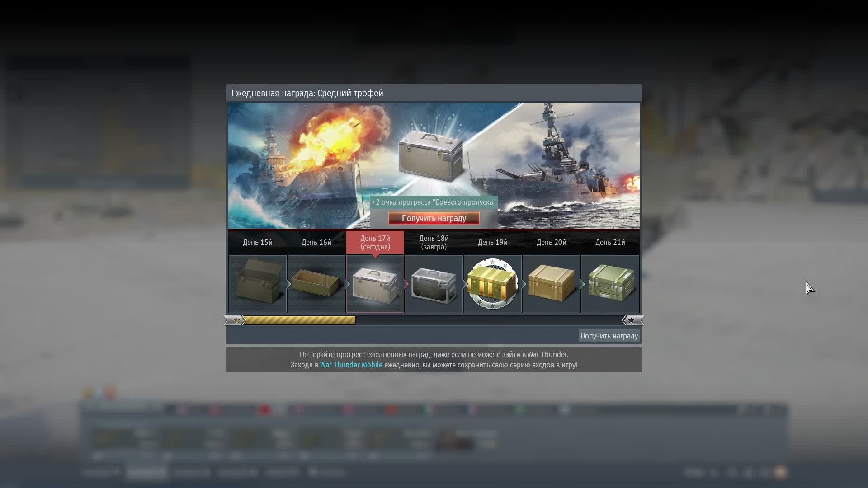
Task: Click the right star progress marker
Action: 631,320
